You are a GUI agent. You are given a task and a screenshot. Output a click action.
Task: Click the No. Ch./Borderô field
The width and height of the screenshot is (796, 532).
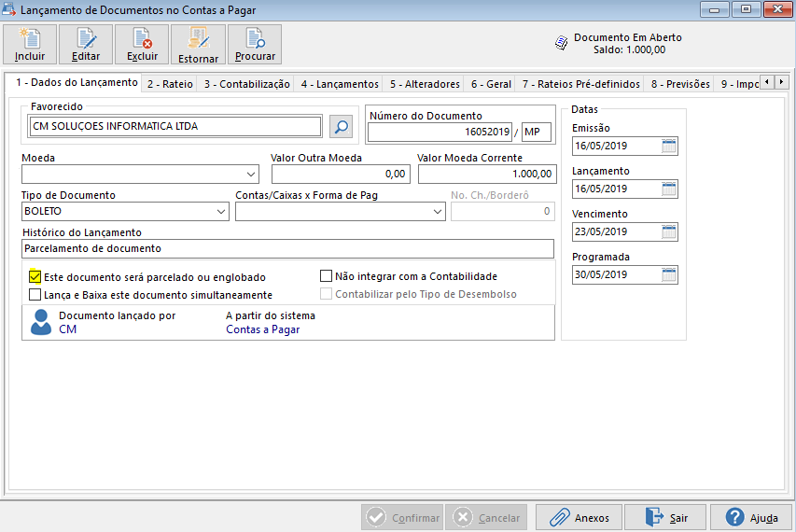pos(503,211)
